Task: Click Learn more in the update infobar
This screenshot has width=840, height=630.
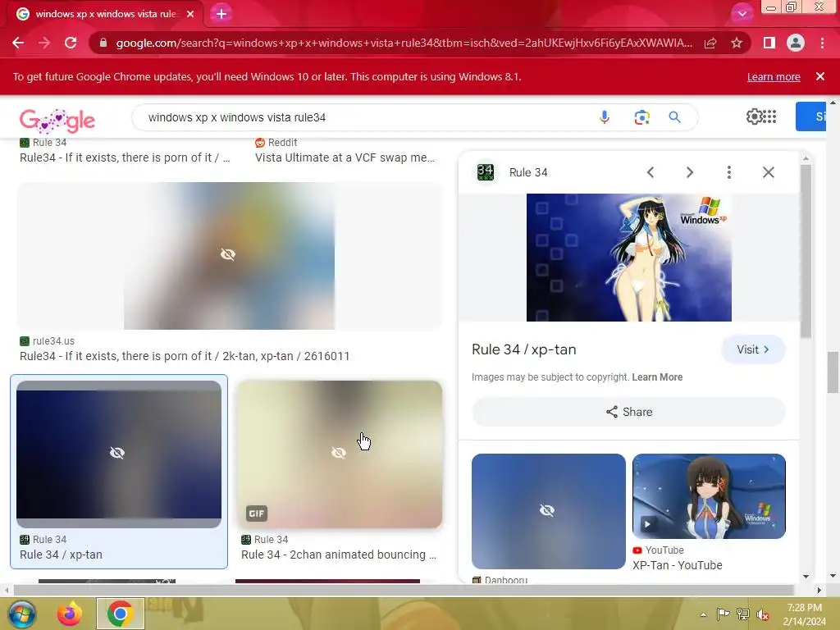Action: (774, 76)
